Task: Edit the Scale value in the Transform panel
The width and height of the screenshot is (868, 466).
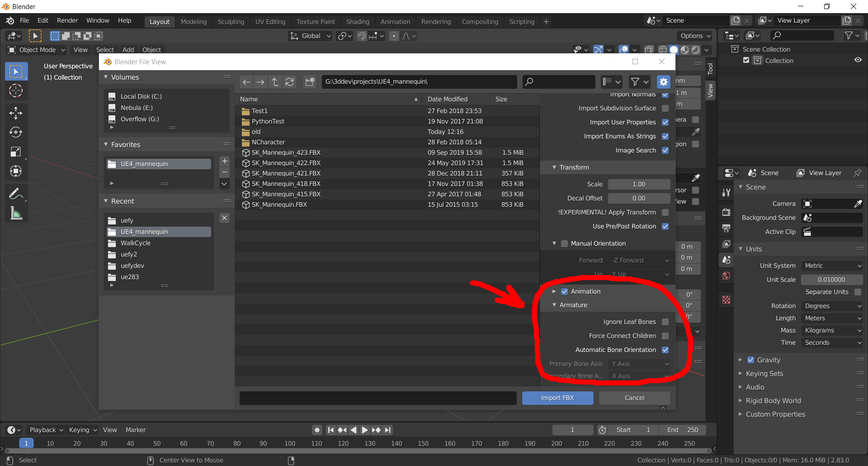Action: pos(639,184)
